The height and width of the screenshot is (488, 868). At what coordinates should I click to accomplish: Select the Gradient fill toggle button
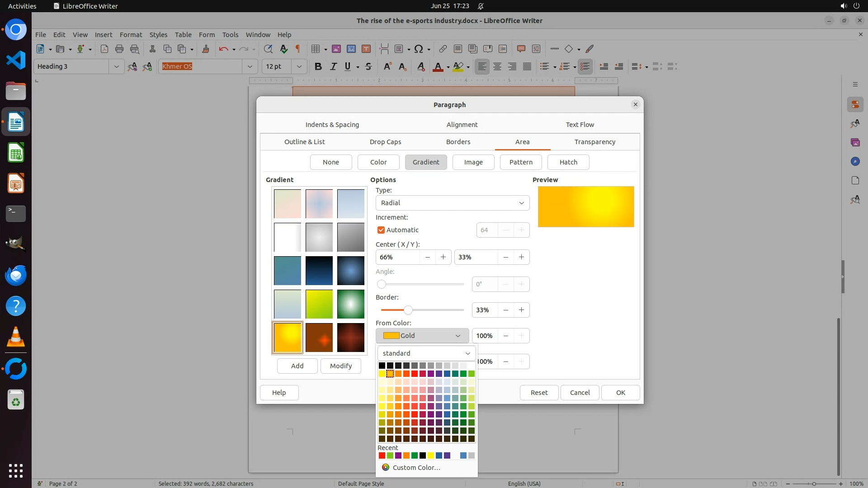(x=425, y=162)
